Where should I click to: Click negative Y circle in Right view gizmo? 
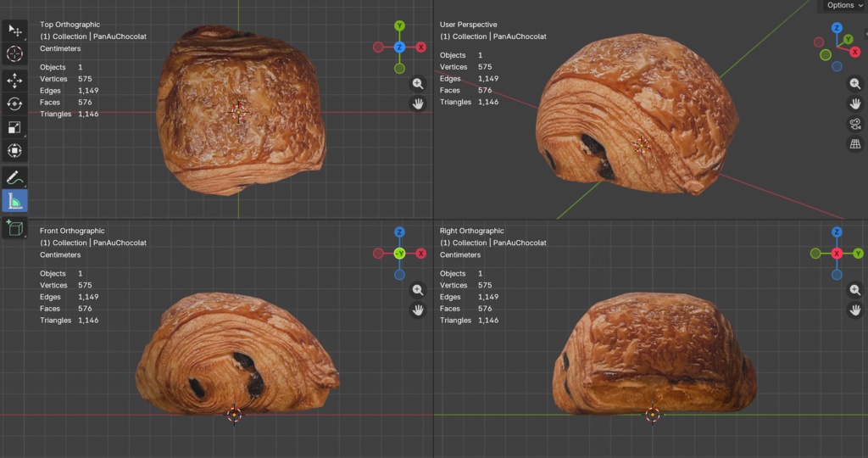pos(815,254)
